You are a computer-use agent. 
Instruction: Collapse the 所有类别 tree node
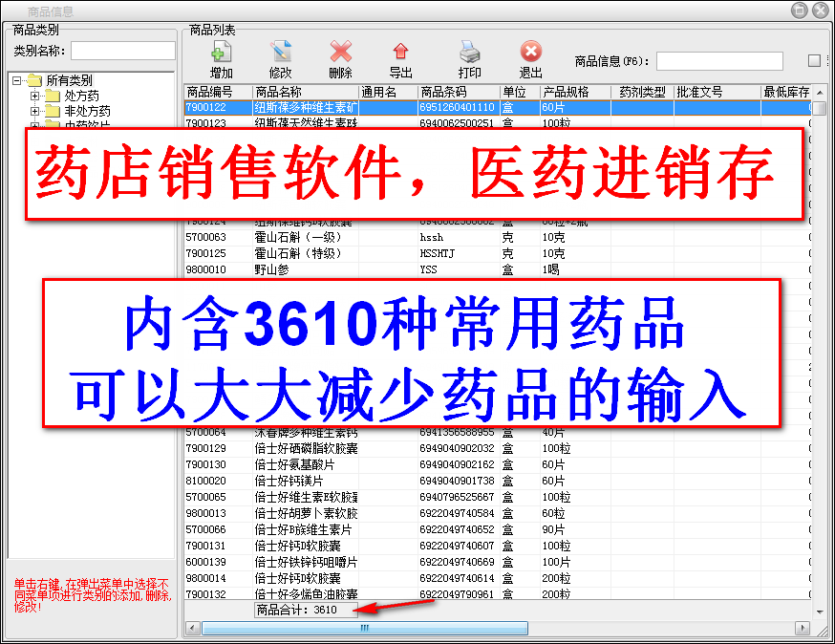coord(17,80)
